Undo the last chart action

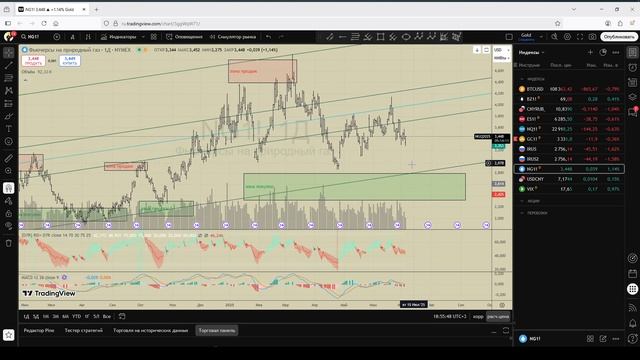(x=268, y=37)
